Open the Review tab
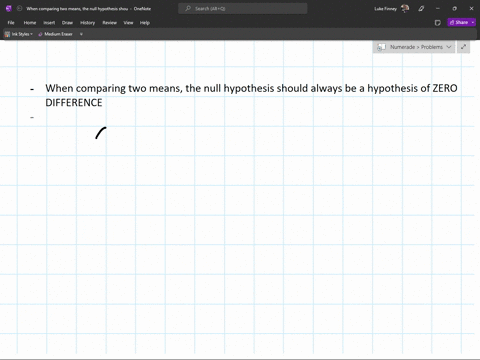 [x=109, y=23]
